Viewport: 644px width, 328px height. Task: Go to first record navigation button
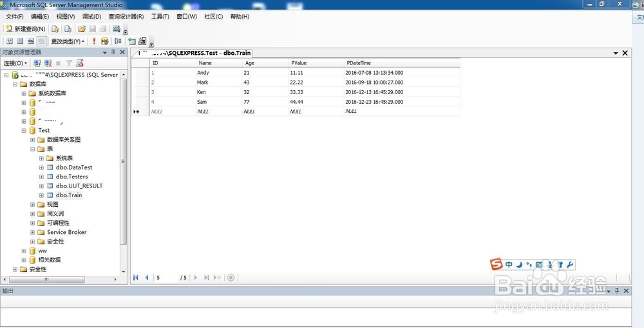[135, 278]
